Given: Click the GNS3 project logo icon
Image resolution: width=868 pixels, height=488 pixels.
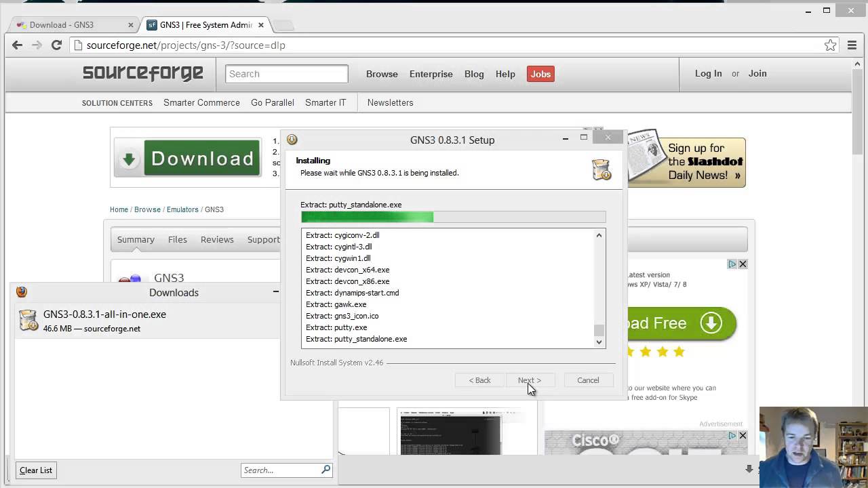Looking at the screenshot, I should tap(130, 279).
